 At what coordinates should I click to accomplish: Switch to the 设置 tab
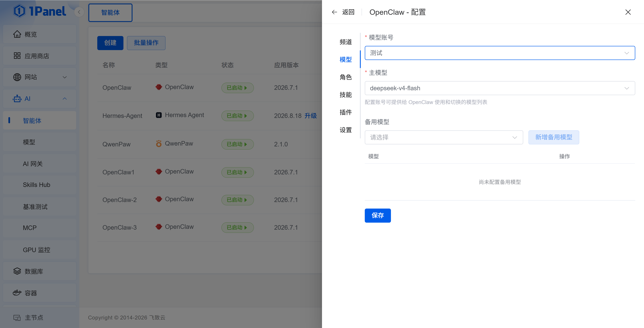[x=346, y=130]
